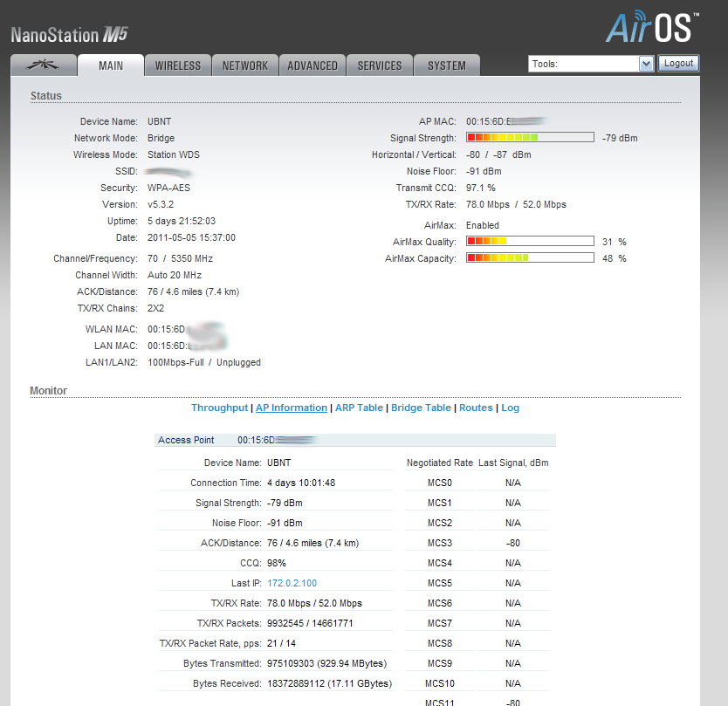Click the Channel/Frequency value 70 / 5350 MHz
Screen dimensions: 728x706
coord(180,258)
